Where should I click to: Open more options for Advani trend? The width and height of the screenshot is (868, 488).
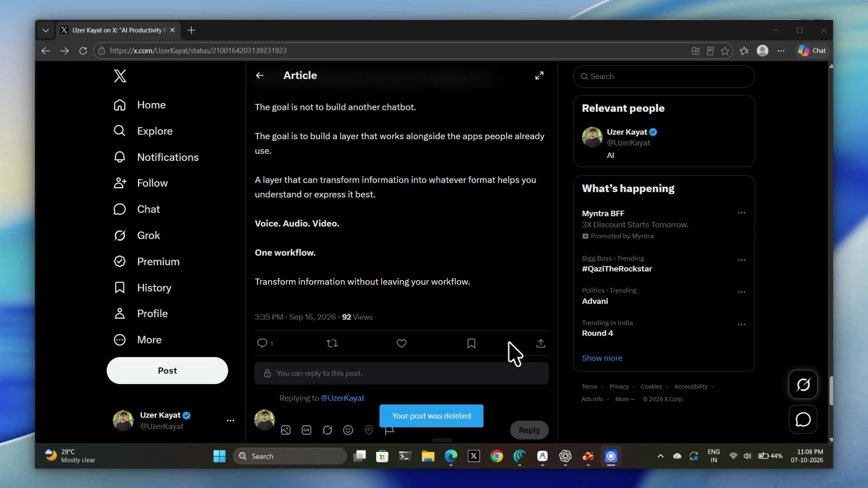(x=741, y=292)
